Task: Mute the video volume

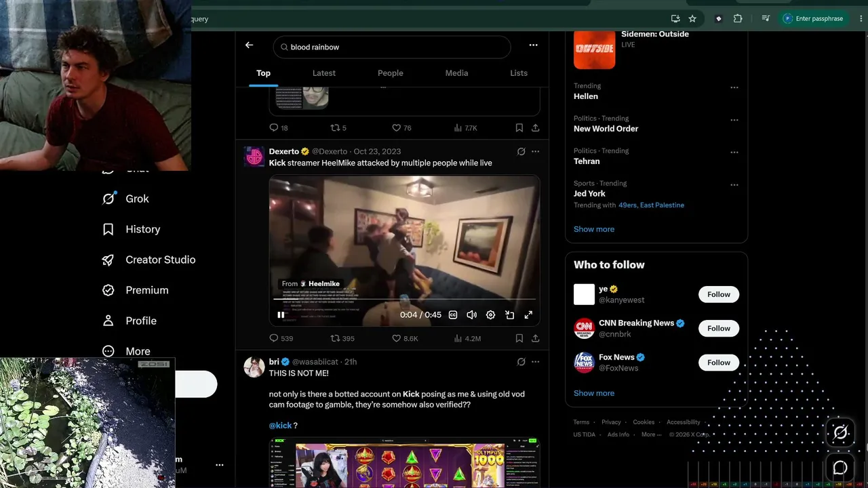Action: click(x=471, y=314)
